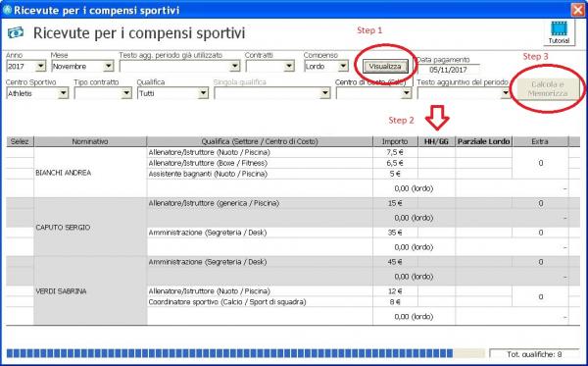Select the VERDI SABRINA name cell
The image size is (588, 366).
90,290
